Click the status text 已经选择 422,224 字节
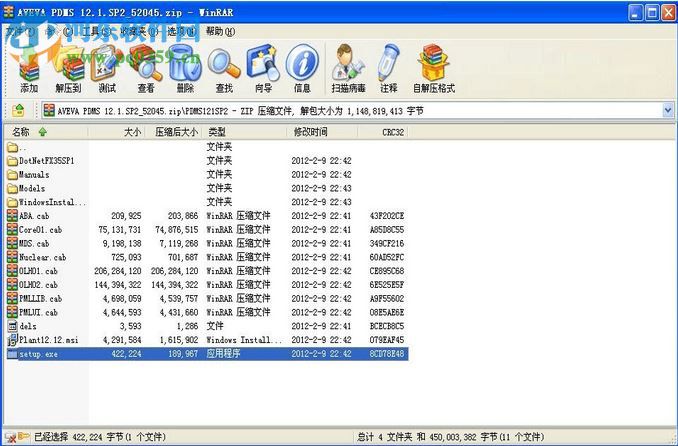Image resolution: width=678 pixels, height=446 pixels. pos(79,437)
